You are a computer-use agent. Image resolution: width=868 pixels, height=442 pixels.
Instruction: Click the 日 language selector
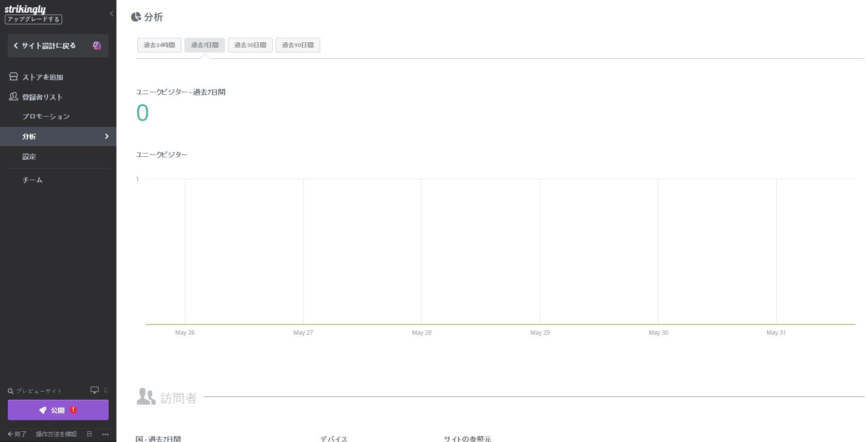point(89,434)
